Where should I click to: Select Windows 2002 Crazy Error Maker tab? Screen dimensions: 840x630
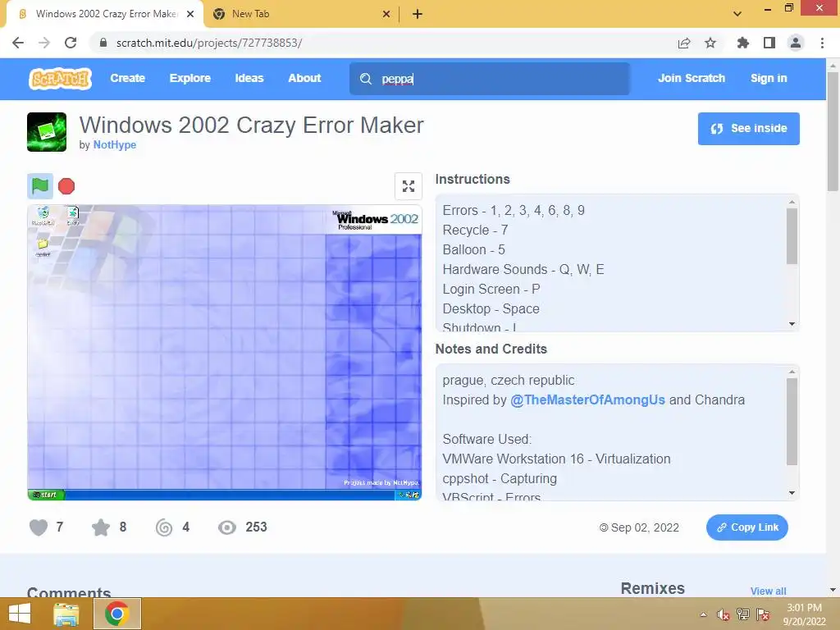105,14
